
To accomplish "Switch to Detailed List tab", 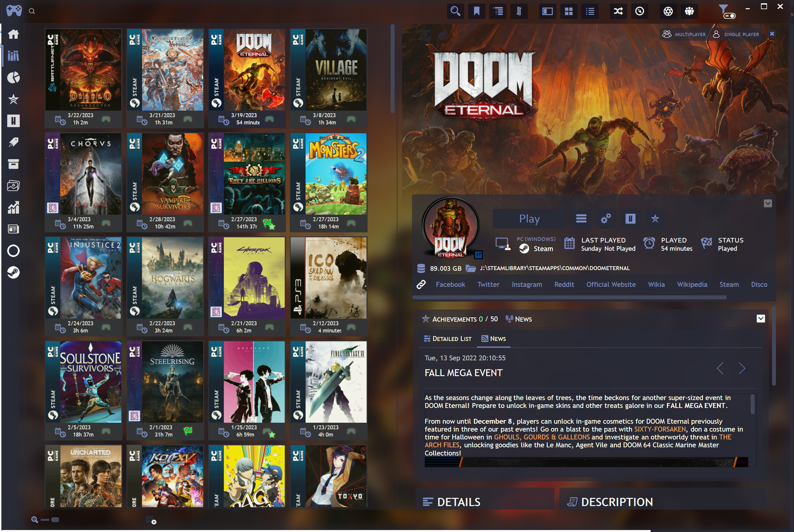I will point(448,339).
